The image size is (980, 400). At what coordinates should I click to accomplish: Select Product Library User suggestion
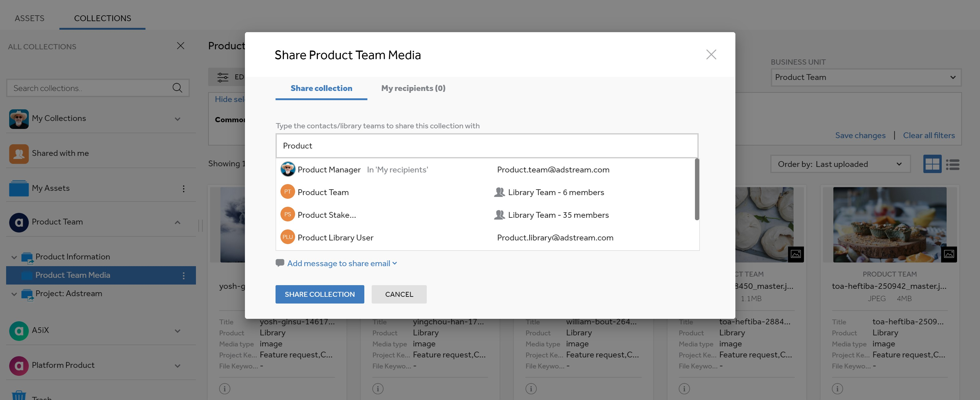coord(485,237)
